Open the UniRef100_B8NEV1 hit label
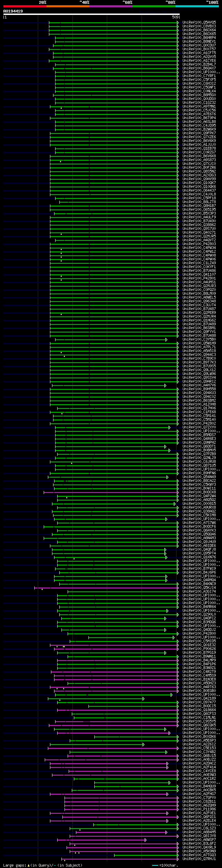Viewport: 222px width, 868px height. pos(199,41)
